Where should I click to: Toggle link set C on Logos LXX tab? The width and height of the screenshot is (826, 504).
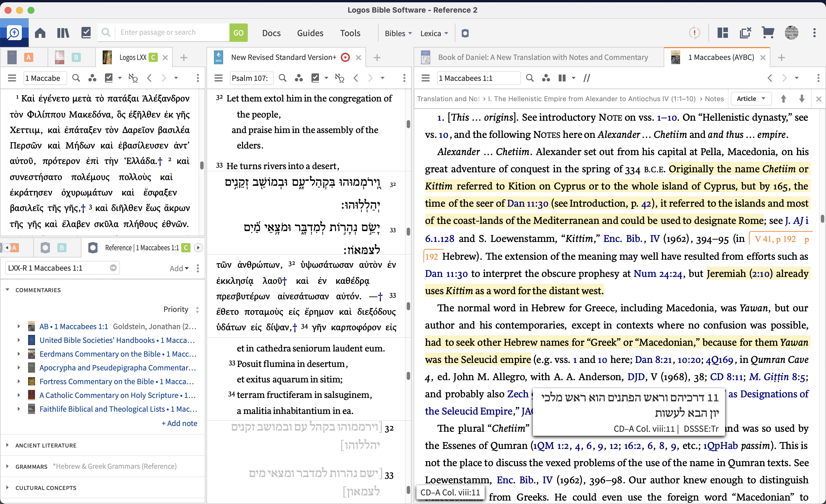[x=153, y=57]
